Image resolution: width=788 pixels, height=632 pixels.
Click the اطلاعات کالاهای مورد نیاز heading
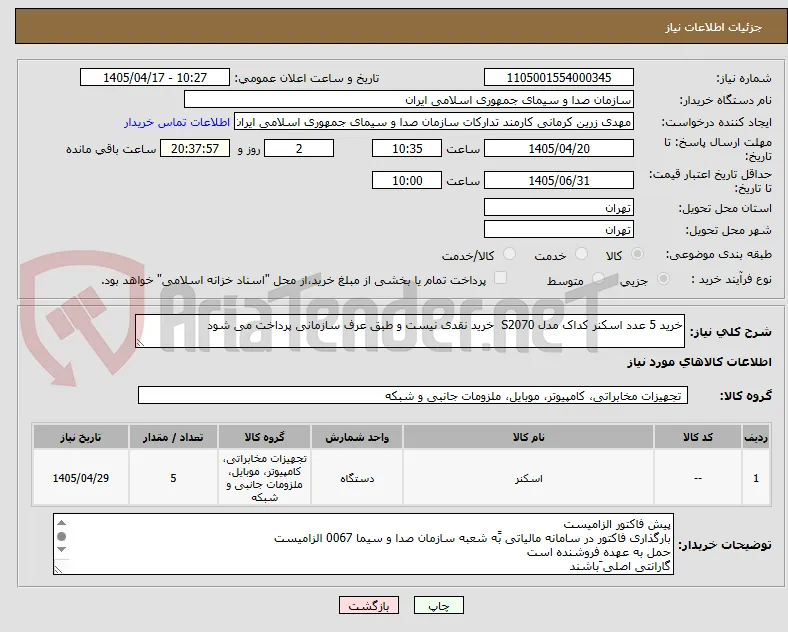point(699,362)
